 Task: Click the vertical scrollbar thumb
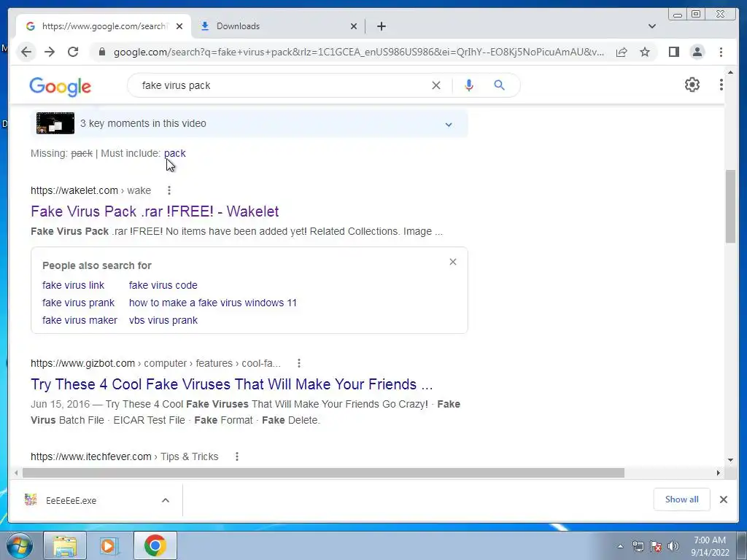pos(730,206)
